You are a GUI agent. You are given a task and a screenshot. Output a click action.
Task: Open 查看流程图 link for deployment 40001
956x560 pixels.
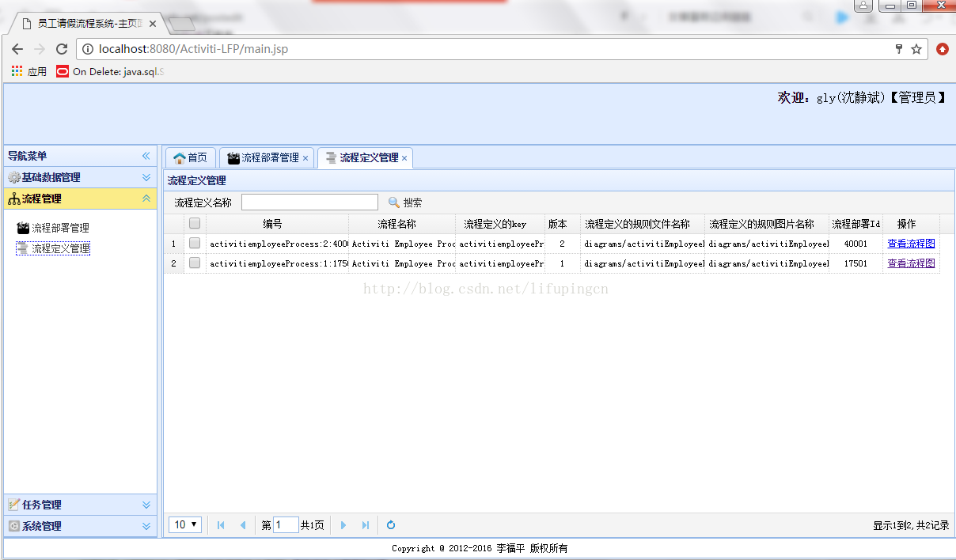tap(911, 244)
